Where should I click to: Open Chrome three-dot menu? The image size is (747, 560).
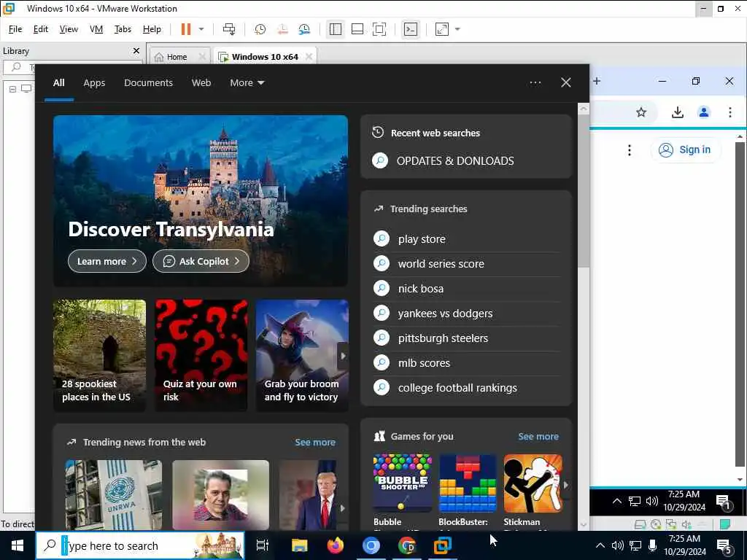729,112
